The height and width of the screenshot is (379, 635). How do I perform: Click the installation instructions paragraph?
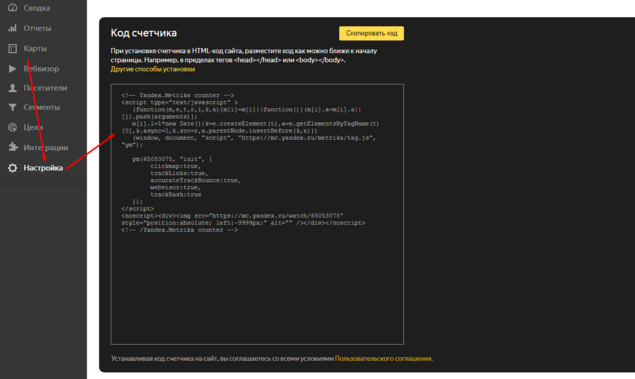click(244, 55)
